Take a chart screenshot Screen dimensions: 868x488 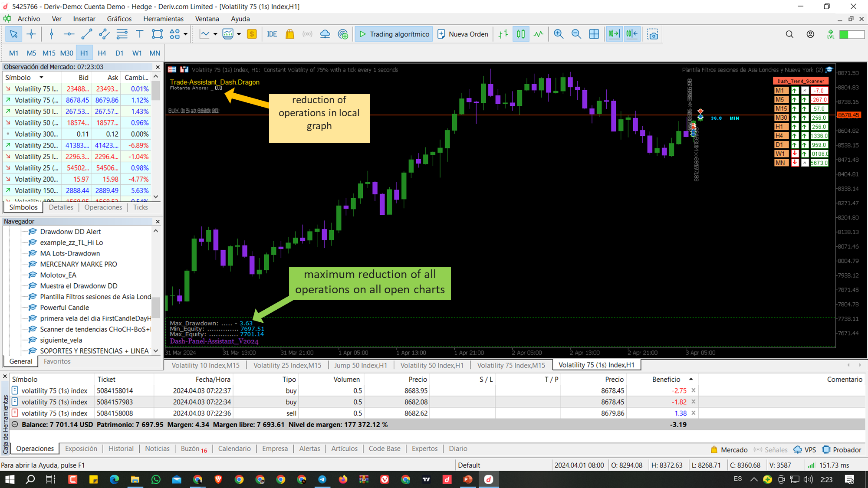(x=652, y=34)
